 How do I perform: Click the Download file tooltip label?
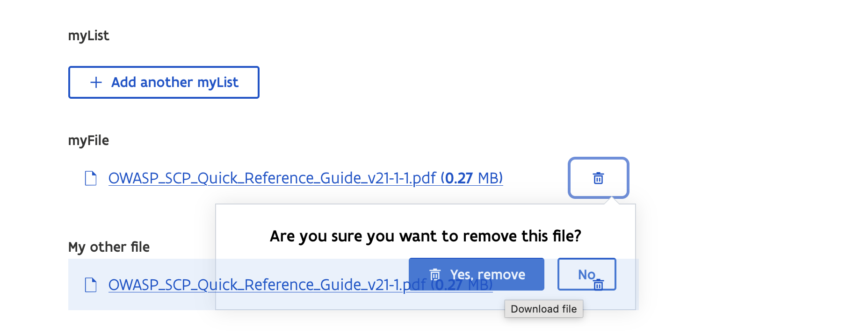point(543,309)
